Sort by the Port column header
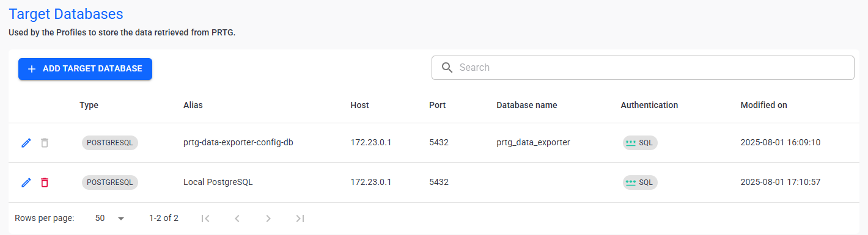This screenshot has height=235, width=868. click(437, 105)
